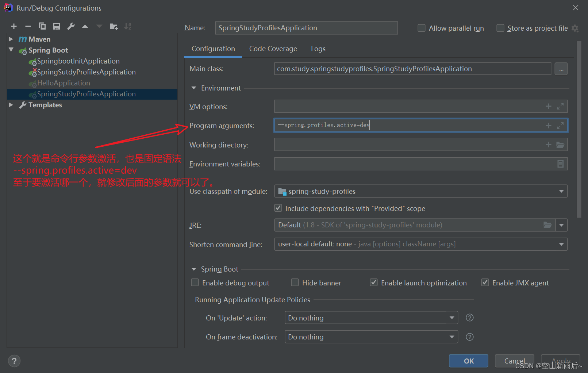Insert macro in Working directory field
Screen dimensions: 588x373
pyautogui.click(x=549, y=145)
